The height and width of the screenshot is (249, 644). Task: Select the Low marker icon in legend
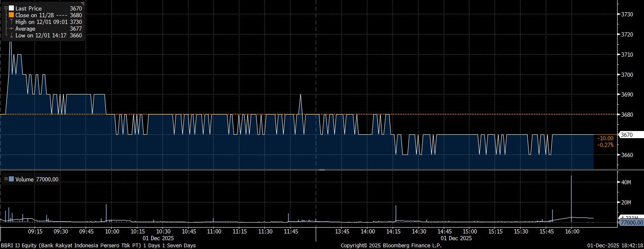pos(11,36)
